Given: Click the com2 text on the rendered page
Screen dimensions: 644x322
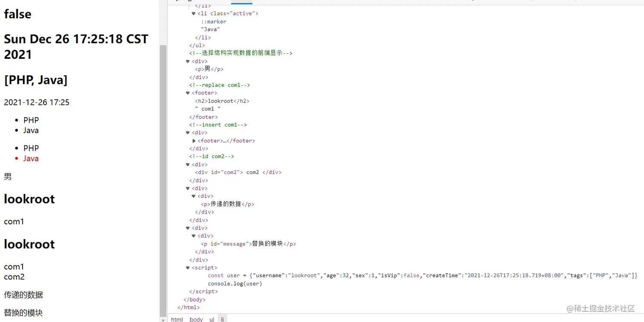Looking at the screenshot, I should pyautogui.click(x=14, y=277).
